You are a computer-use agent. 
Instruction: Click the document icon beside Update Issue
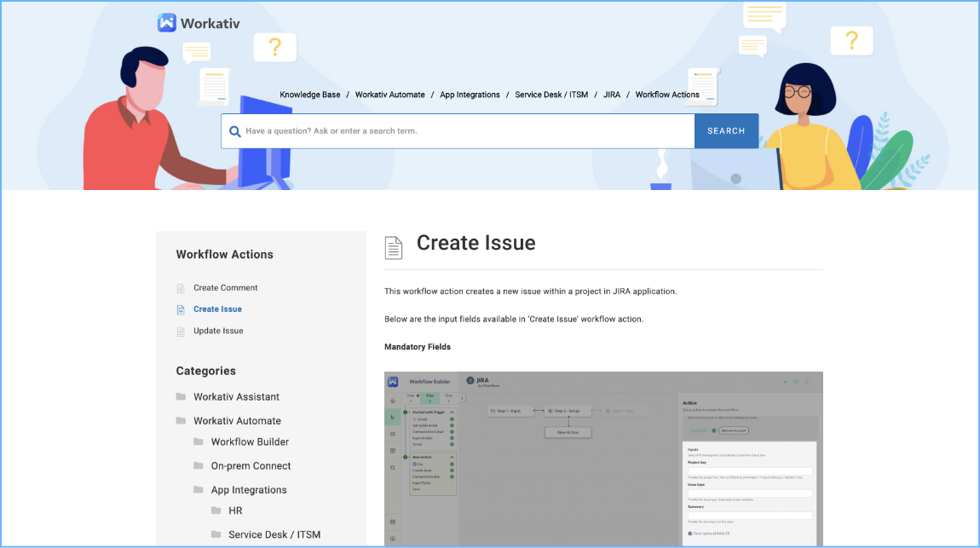(181, 332)
